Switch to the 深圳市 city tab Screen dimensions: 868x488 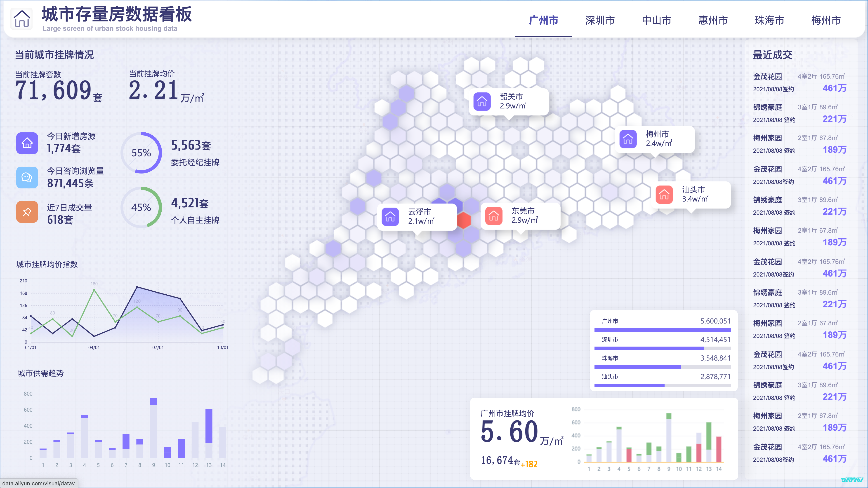click(x=600, y=20)
